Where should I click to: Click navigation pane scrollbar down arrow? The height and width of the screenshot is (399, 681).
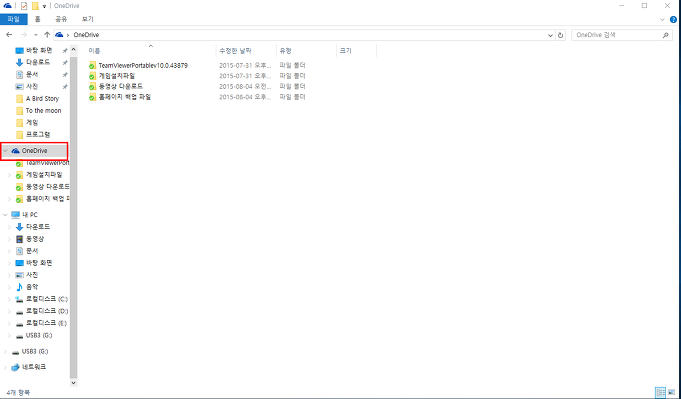pyautogui.click(x=73, y=383)
